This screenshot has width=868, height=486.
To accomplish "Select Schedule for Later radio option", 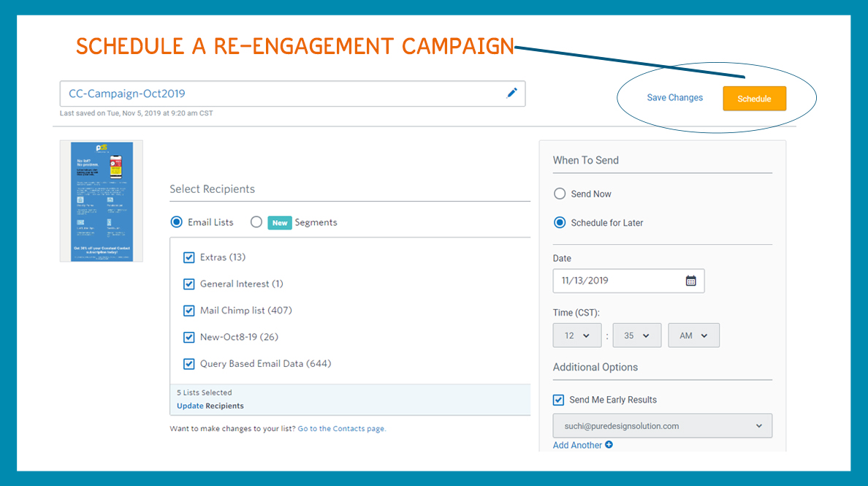I will click(x=560, y=223).
